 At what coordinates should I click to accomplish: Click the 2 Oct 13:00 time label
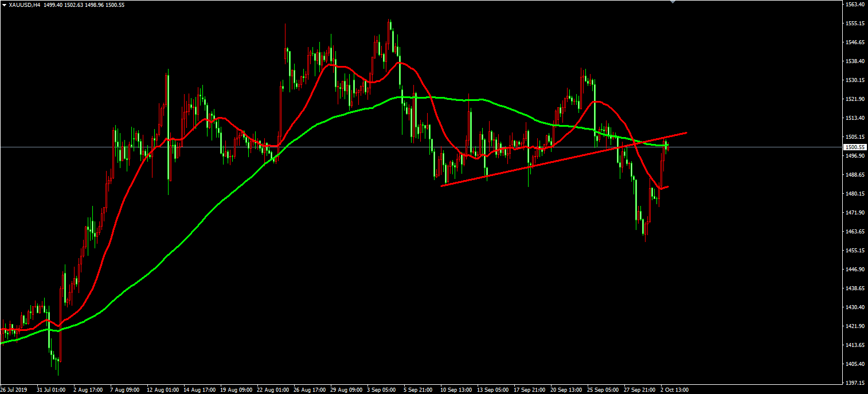675,390
